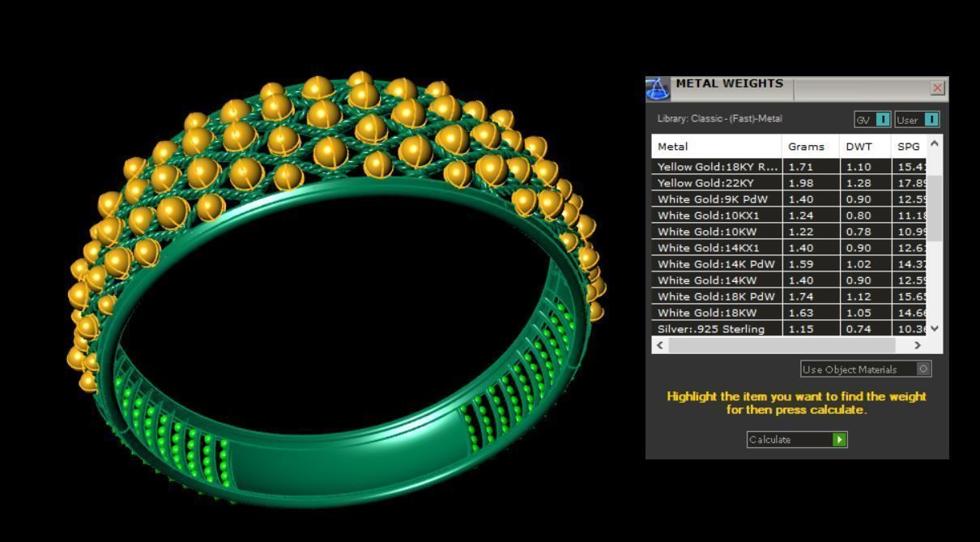This screenshot has width=980, height=542.
Task: Select the White Gold:10KX1 row
Action: pyautogui.click(x=789, y=216)
